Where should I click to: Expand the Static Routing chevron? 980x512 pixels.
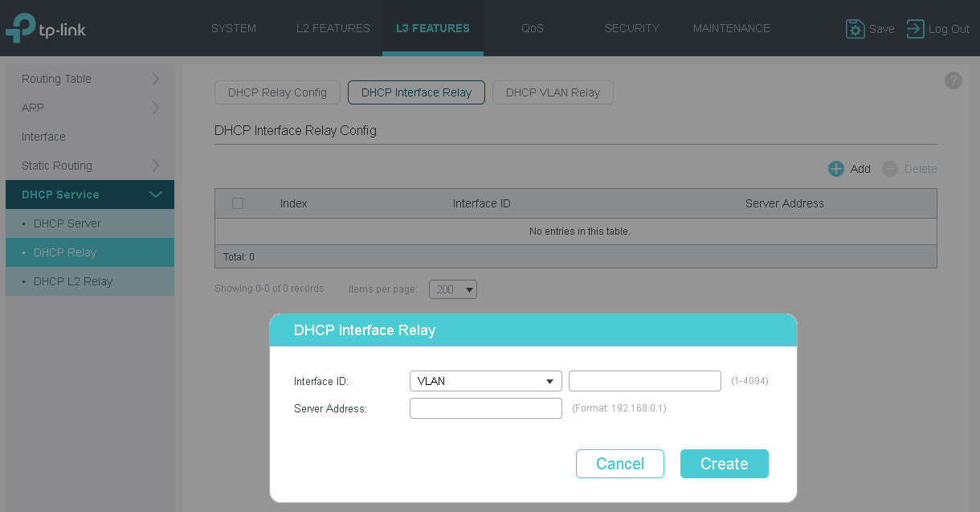coord(155,166)
